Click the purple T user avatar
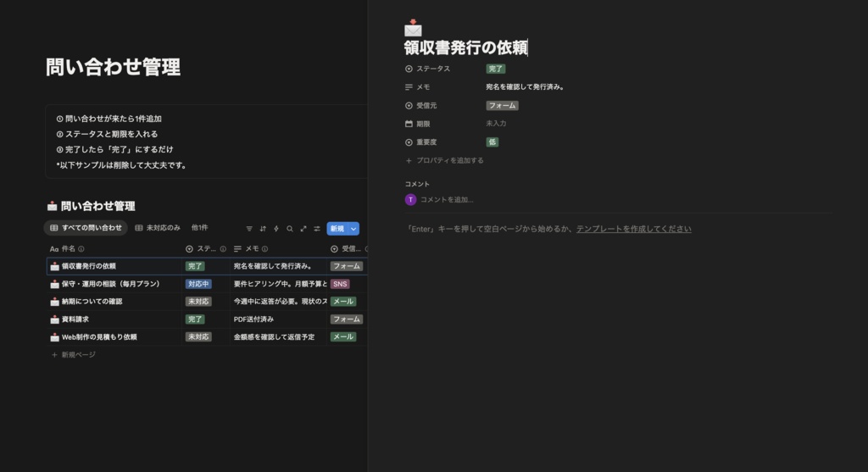This screenshot has width=868, height=472. 410,200
